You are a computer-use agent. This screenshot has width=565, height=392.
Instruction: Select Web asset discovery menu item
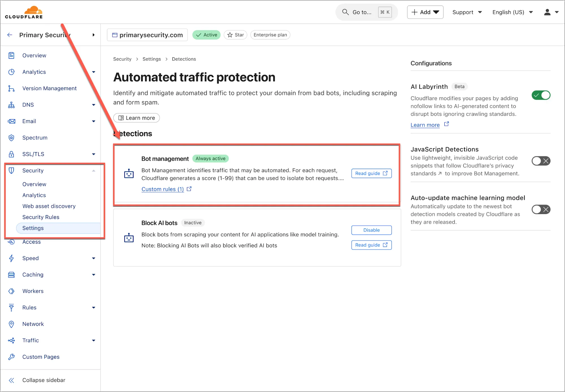49,206
